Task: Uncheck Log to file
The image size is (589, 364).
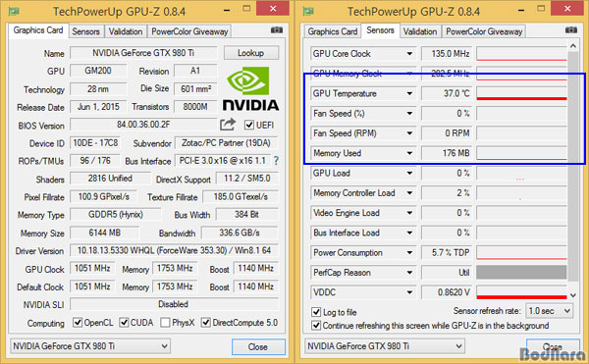Action: (316, 312)
